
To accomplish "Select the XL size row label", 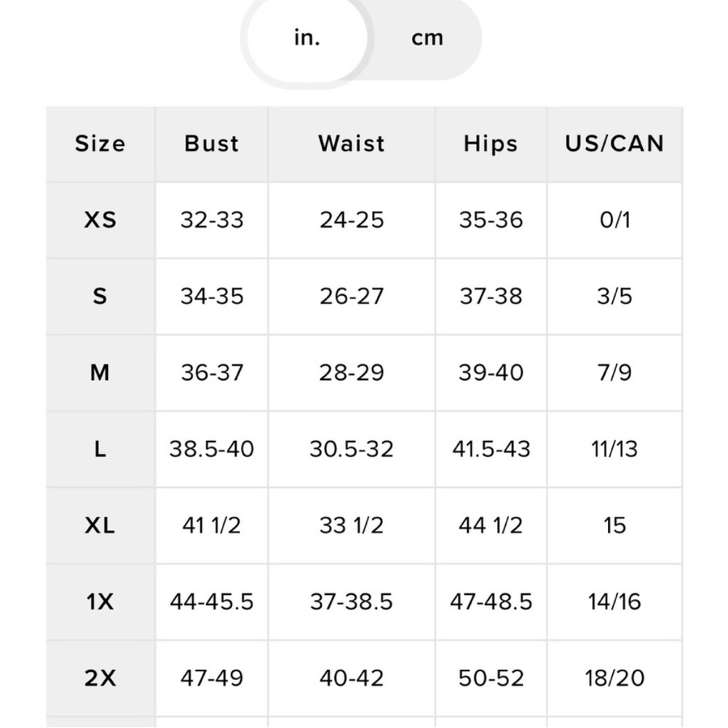I will [100, 526].
